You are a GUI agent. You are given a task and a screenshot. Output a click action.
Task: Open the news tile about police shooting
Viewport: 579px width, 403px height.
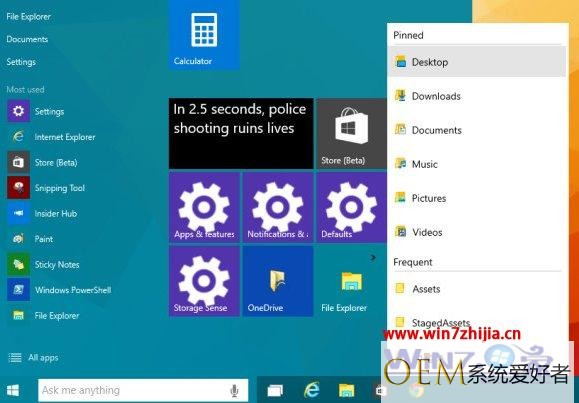click(241, 133)
